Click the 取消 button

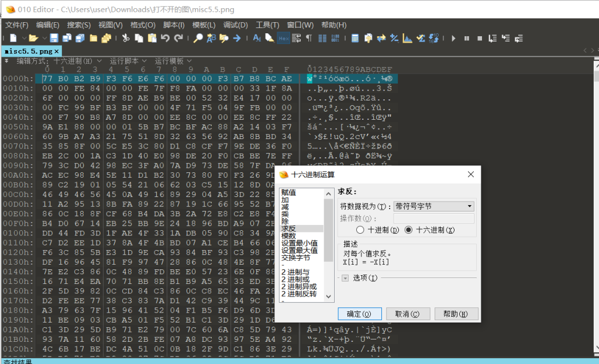[x=407, y=314]
